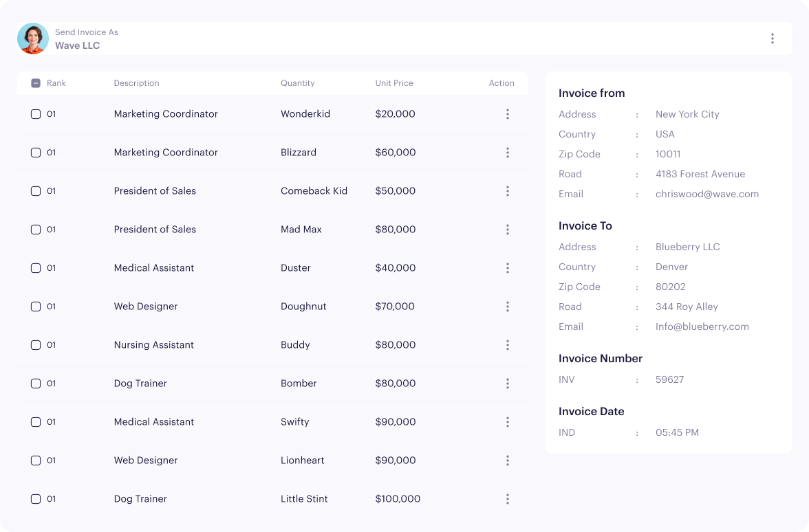The height and width of the screenshot is (532, 809).
Task: Open action menu for Doughnut row
Action: [507, 307]
